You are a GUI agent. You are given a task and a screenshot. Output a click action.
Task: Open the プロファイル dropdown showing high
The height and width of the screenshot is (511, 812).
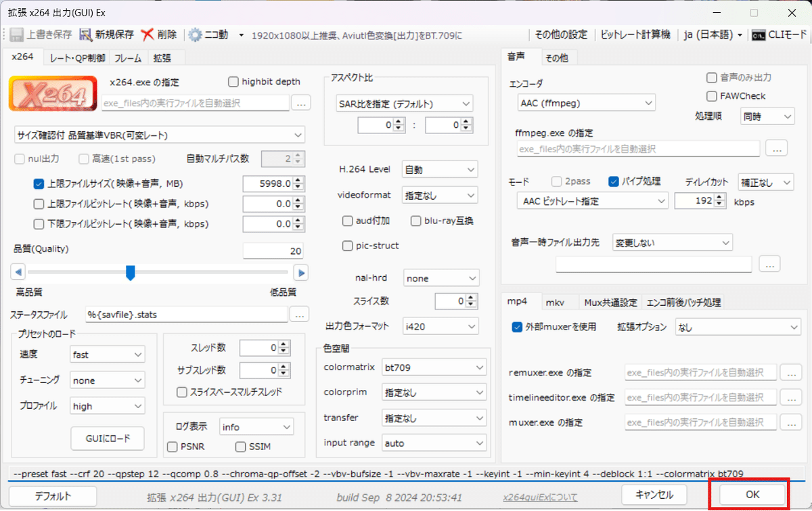[108, 406]
